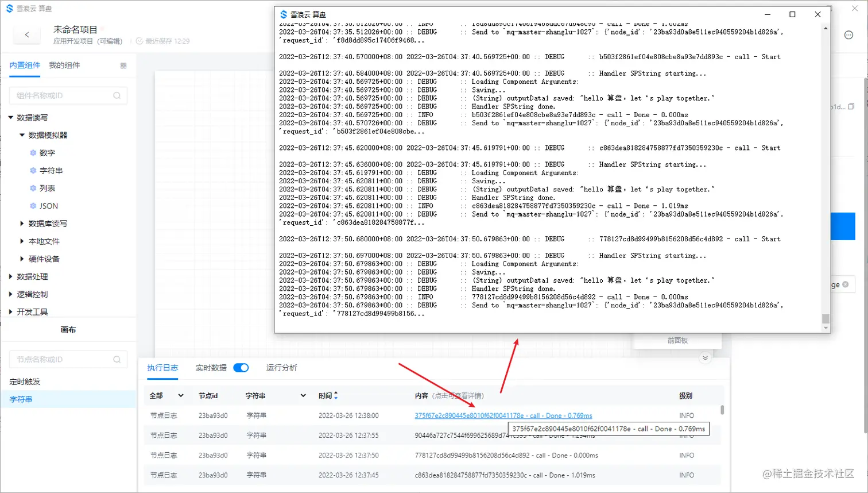868x493 pixels.
Task: Click the 前面板 button
Action: (677, 341)
